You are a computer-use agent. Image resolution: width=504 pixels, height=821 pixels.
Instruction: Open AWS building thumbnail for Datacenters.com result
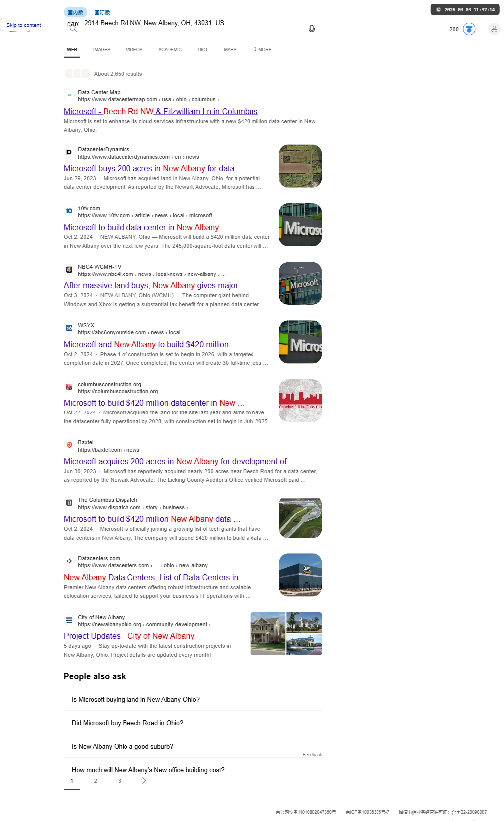[300, 575]
